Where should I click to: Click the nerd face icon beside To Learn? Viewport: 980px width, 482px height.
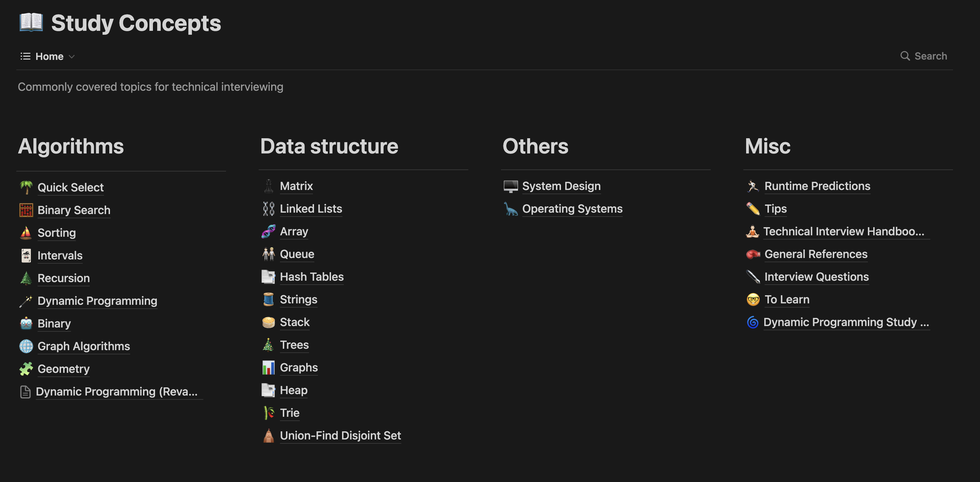click(753, 299)
